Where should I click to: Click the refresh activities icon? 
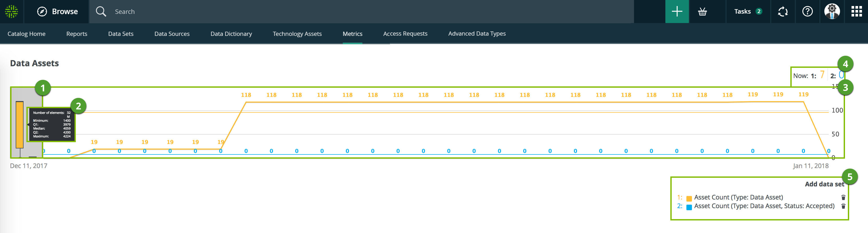click(x=783, y=12)
